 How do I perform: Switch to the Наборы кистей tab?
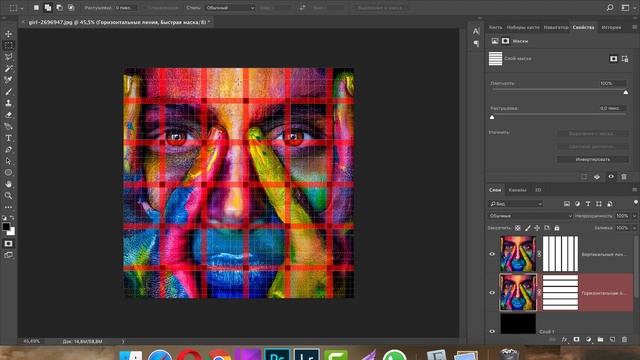(x=523, y=27)
